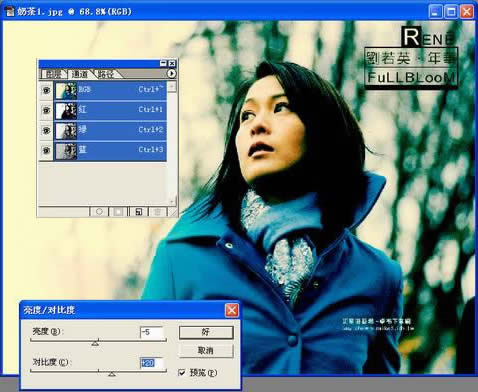This screenshot has height=392, width=478.
Task: Close the channels palette
Action: [172, 63]
